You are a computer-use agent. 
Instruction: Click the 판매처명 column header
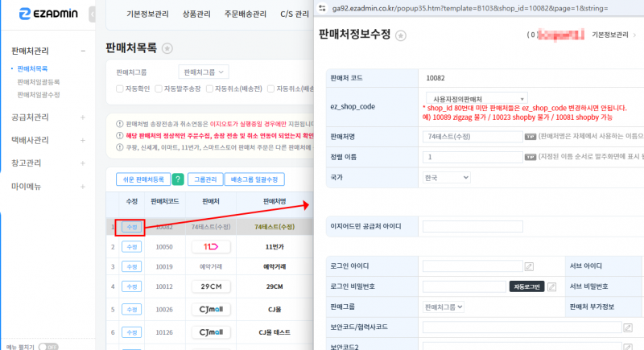[275, 201]
